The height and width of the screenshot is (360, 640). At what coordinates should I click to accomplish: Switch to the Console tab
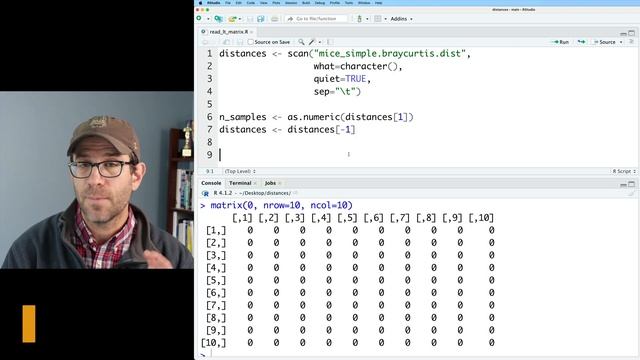[211, 183]
